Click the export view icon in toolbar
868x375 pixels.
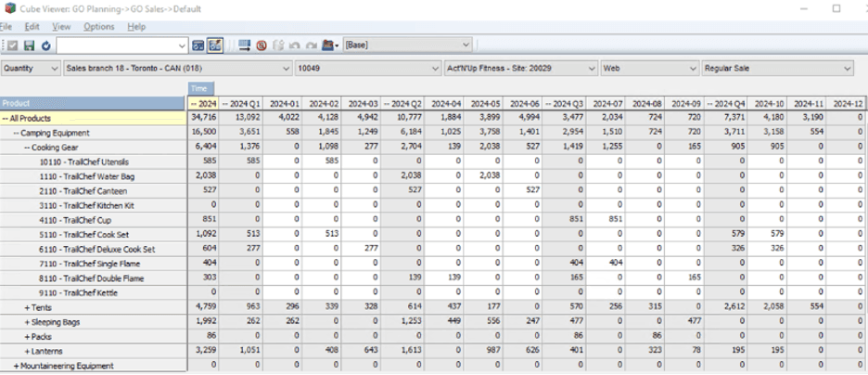[246, 45]
